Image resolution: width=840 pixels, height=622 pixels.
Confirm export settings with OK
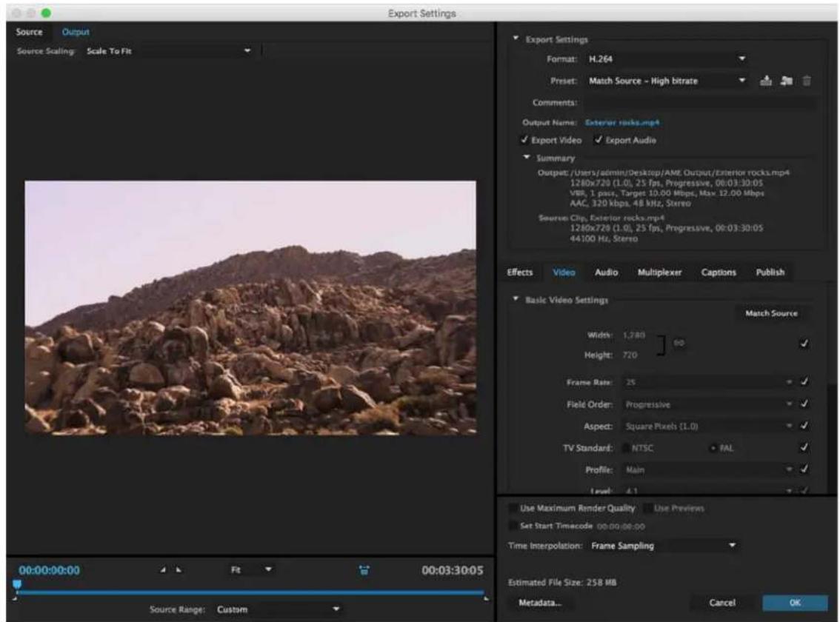[x=795, y=603]
